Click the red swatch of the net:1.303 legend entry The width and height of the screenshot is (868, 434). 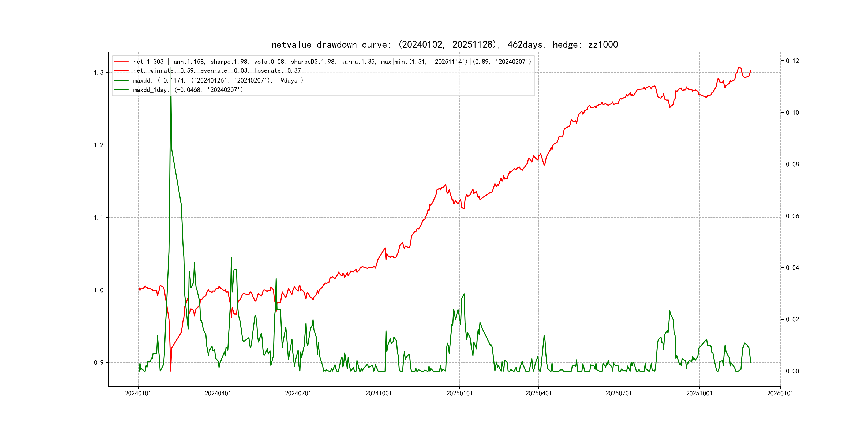(121, 62)
